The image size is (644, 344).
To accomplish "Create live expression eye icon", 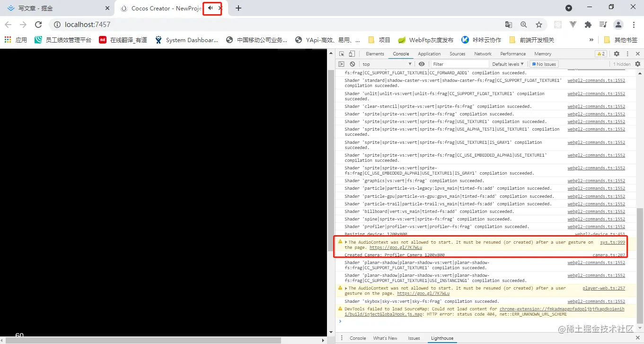I will (422, 64).
